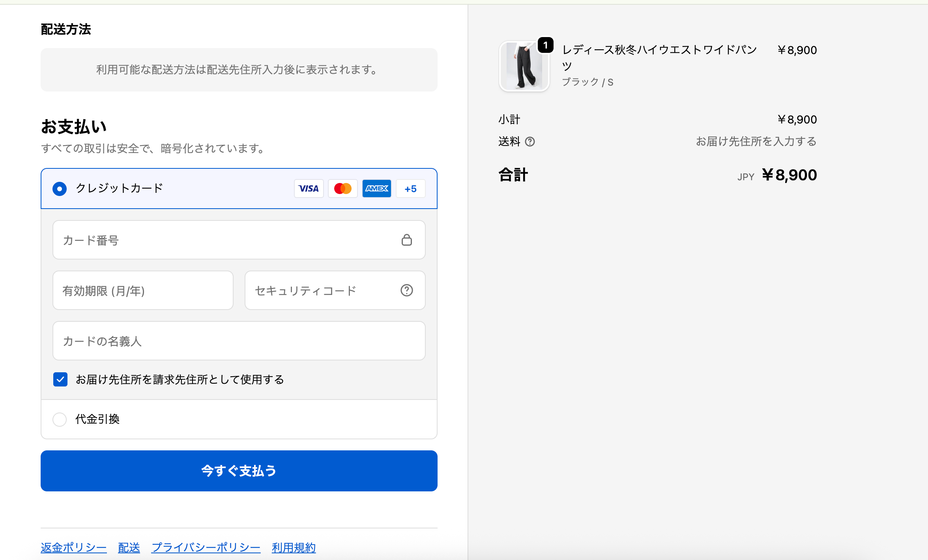928x560 pixels.
Task: Click the Mastercard logo icon
Action: [x=342, y=189]
